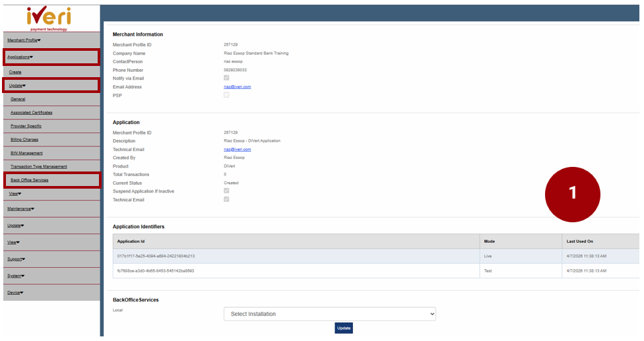
Task: Click the Application Identifiers heading
Action: click(x=139, y=226)
